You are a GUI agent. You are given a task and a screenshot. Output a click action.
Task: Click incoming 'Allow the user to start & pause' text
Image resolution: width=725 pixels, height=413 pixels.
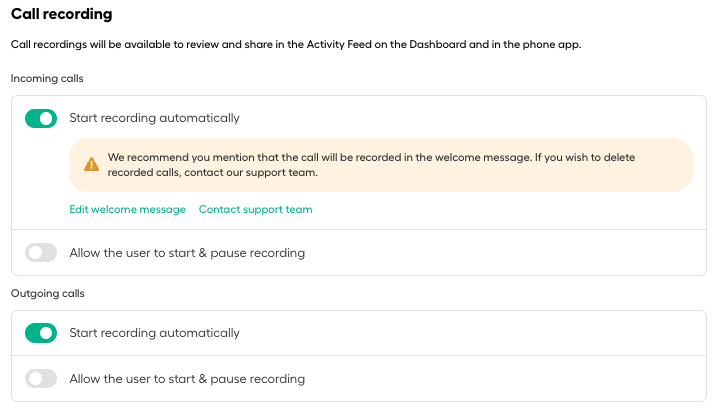point(187,253)
